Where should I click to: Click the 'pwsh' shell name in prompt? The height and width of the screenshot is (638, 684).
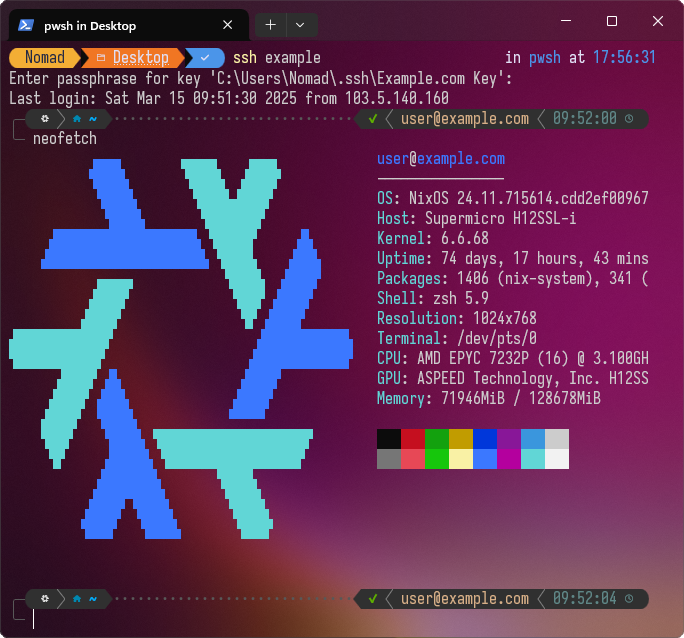pyautogui.click(x=544, y=58)
